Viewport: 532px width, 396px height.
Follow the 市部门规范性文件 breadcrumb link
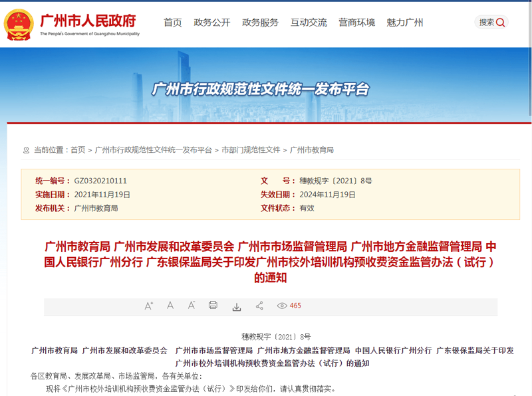[x=251, y=150]
